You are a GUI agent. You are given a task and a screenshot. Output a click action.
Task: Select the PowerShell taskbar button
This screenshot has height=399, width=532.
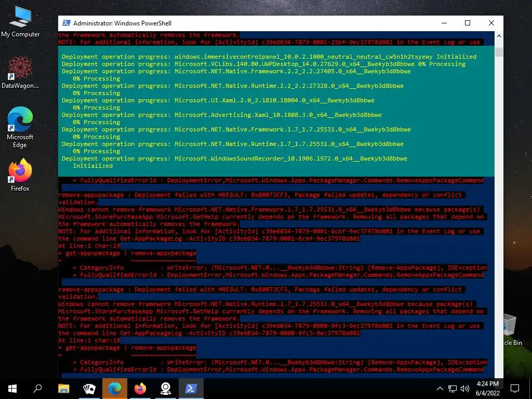click(x=191, y=389)
